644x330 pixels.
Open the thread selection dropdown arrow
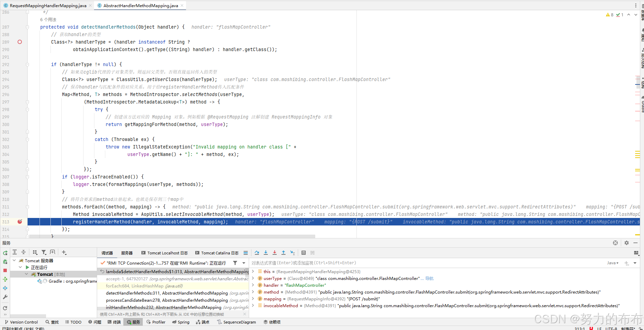pos(244,263)
